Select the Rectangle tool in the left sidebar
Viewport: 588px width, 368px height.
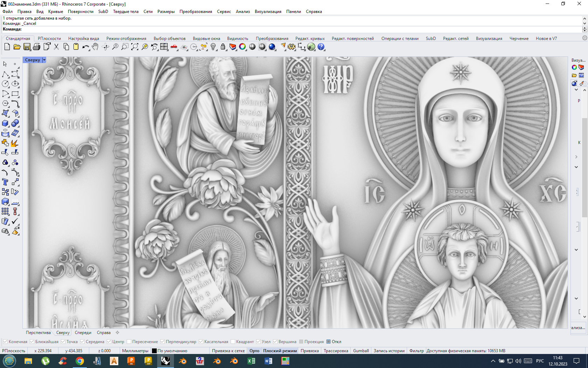click(x=15, y=94)
